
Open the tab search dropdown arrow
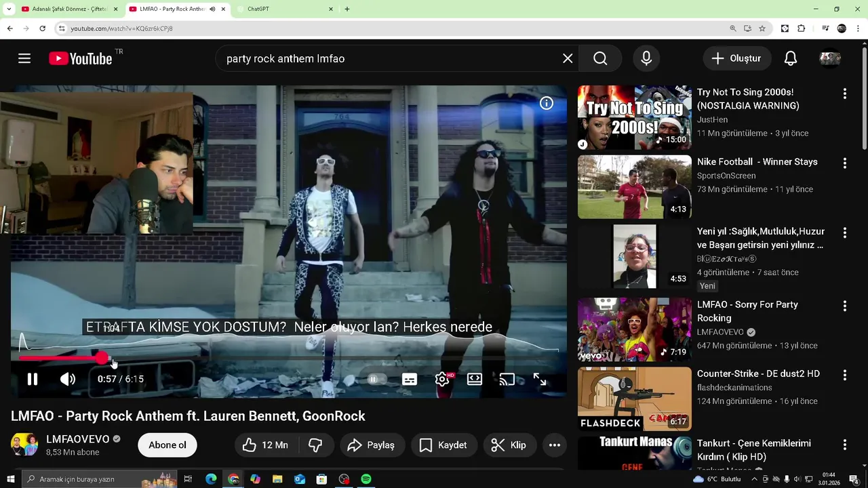[9, 9]
